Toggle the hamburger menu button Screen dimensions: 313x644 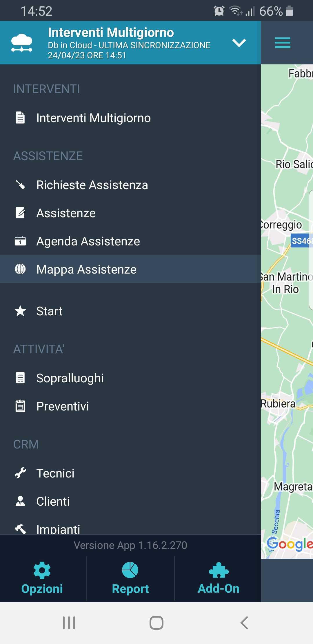click(282, 43)
